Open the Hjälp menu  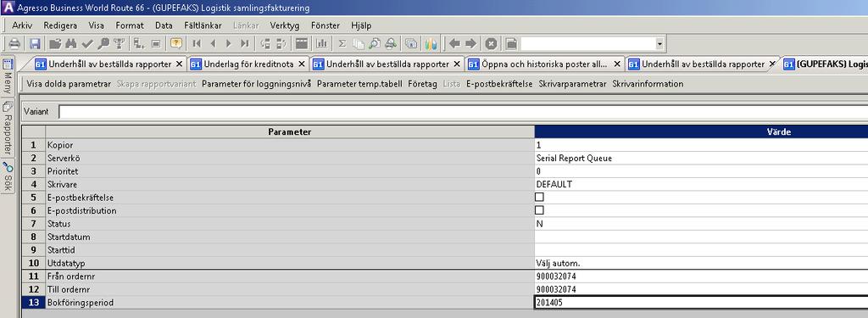(361, 25)
